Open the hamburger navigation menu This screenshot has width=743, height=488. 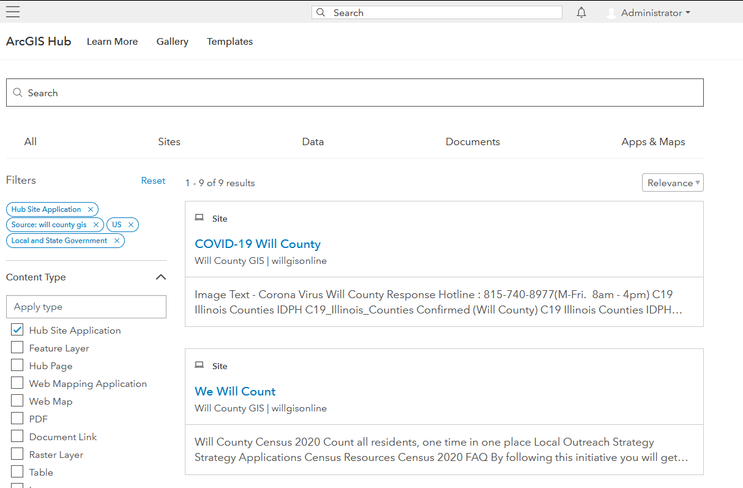13,12
